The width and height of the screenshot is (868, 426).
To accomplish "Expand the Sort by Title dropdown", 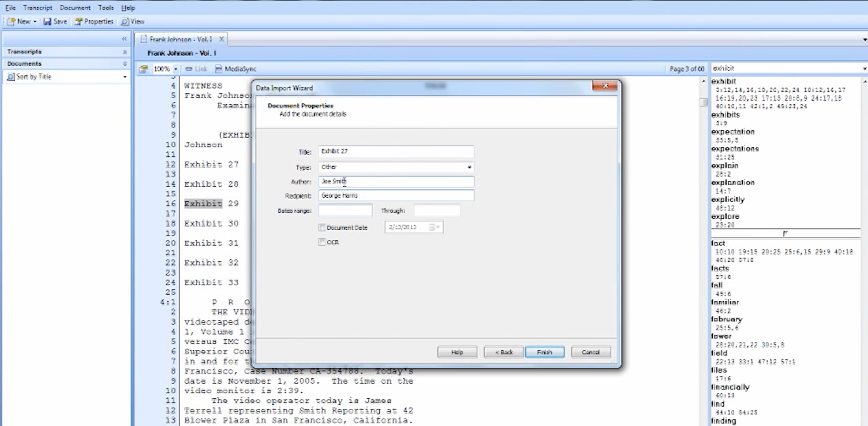I will [125, 77].
